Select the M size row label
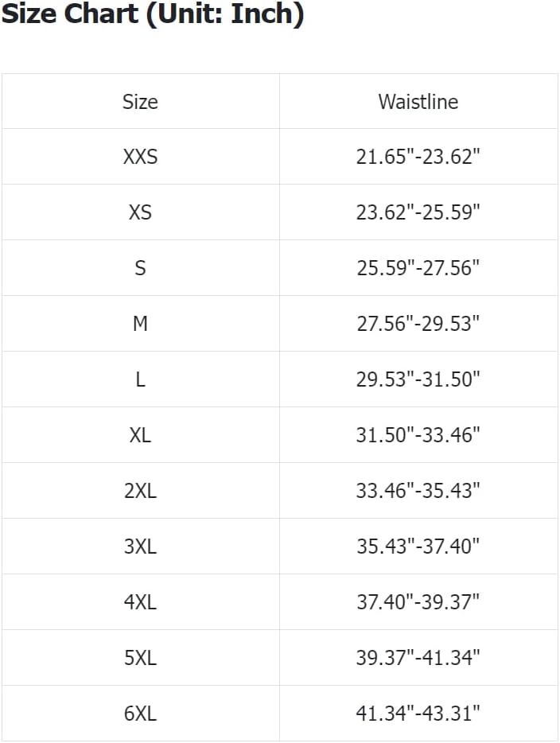Screen dimensions: 560x743 [140, 324]
